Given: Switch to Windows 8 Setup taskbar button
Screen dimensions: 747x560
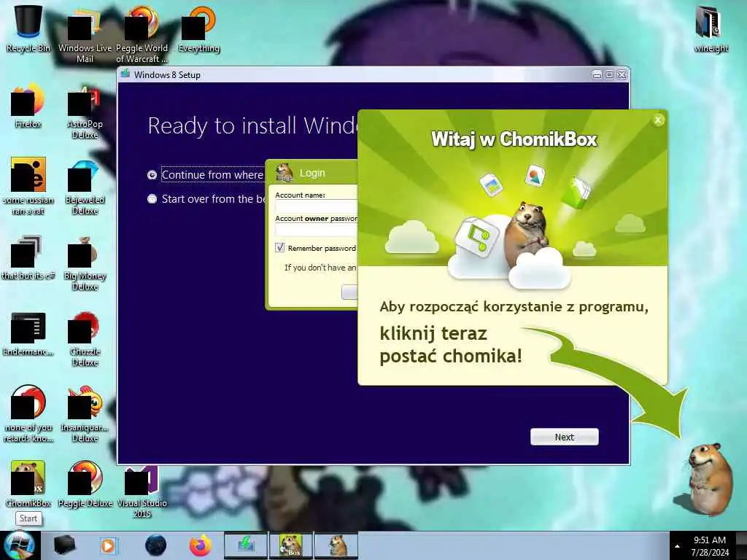Looking at the screenshot, I should (246, 545).
